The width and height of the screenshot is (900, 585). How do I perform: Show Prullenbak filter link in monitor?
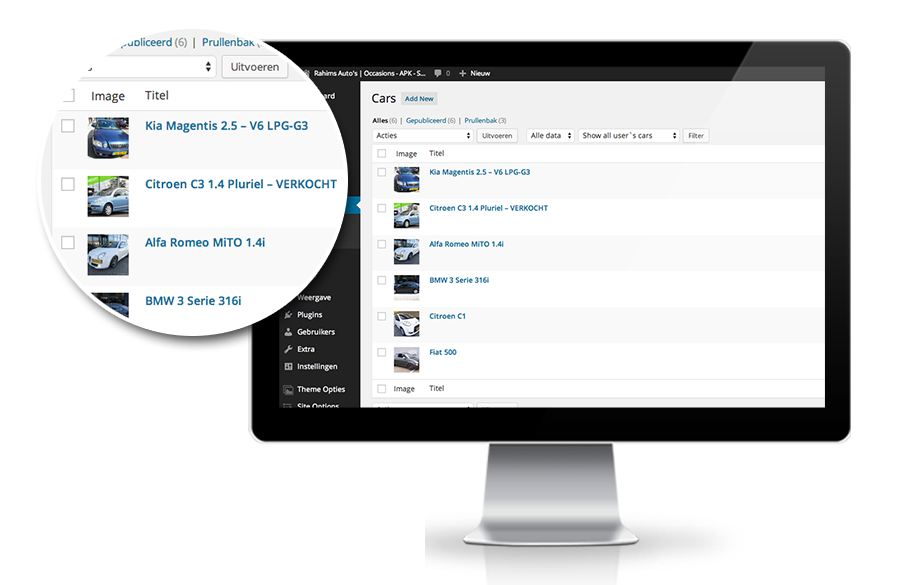pos(480,121)
